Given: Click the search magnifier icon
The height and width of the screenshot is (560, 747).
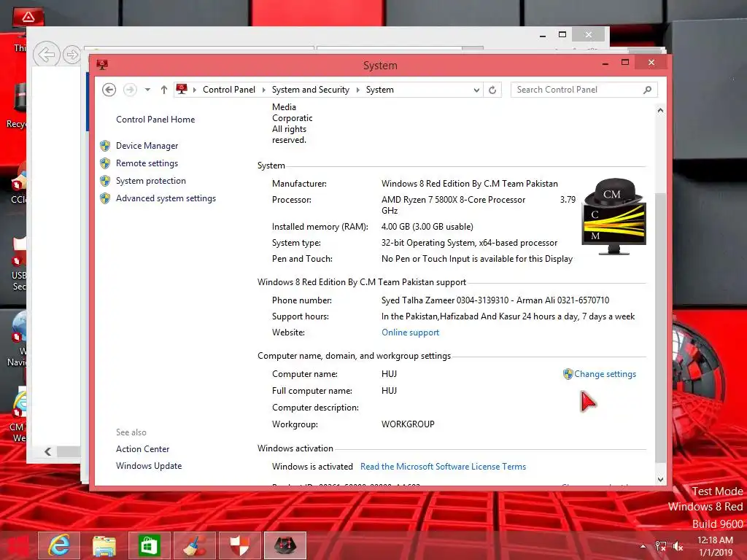Looking at the screenshot, I should point(647,90).
